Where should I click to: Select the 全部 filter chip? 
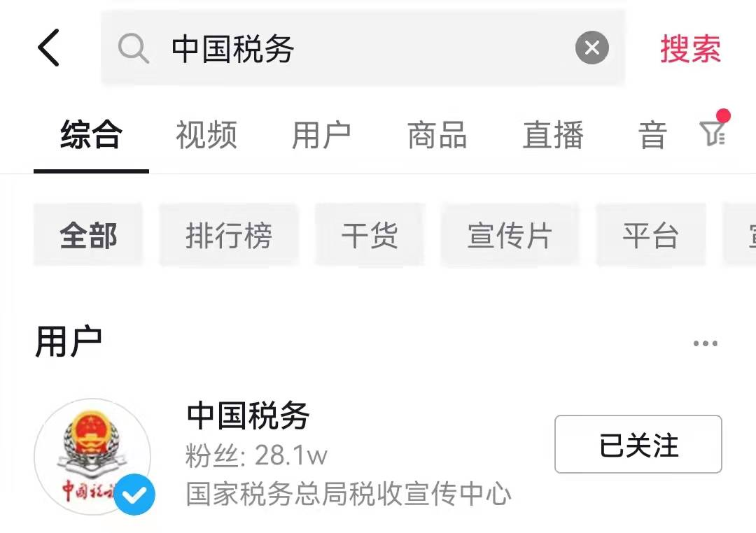(x=88, y=235)
